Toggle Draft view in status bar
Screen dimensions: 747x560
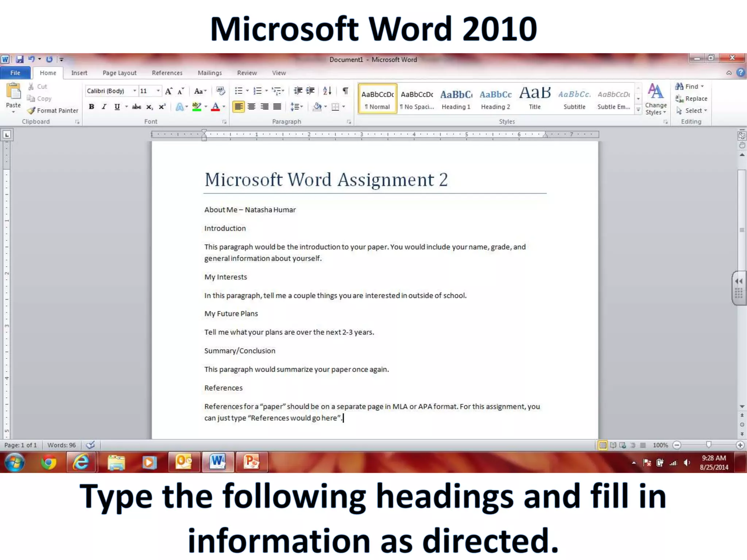643,445
